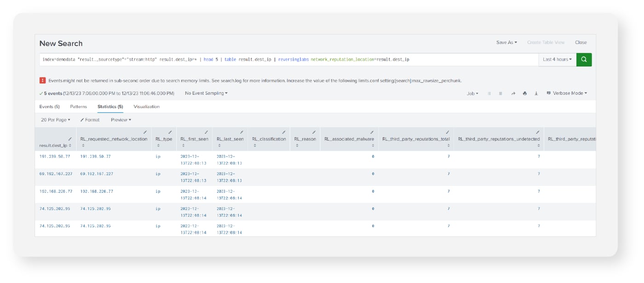Viewport: 644px width, 283px height.
Task: Sort by RL_reason column arrows
Action: (297, 146)
